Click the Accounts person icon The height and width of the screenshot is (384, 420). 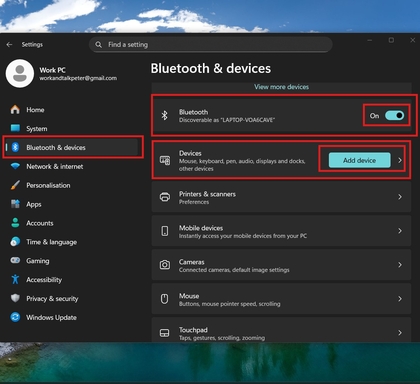click(x=15, y=223)
